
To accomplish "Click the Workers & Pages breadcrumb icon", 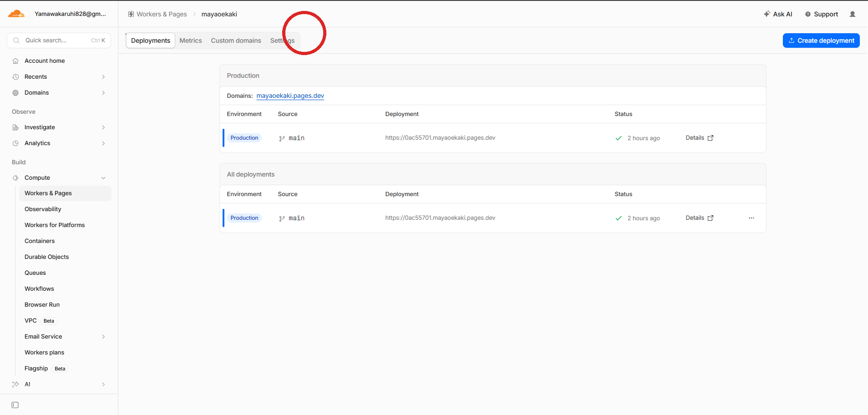I will coord(131,14).
